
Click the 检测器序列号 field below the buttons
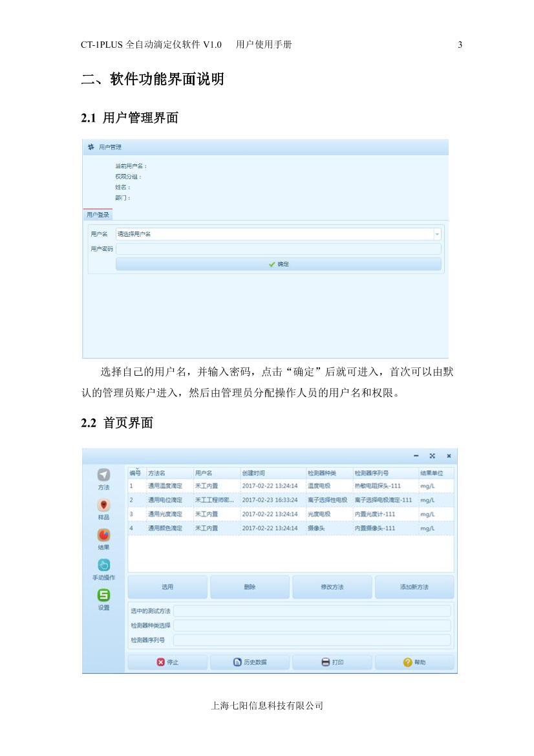tap(312, 640)
